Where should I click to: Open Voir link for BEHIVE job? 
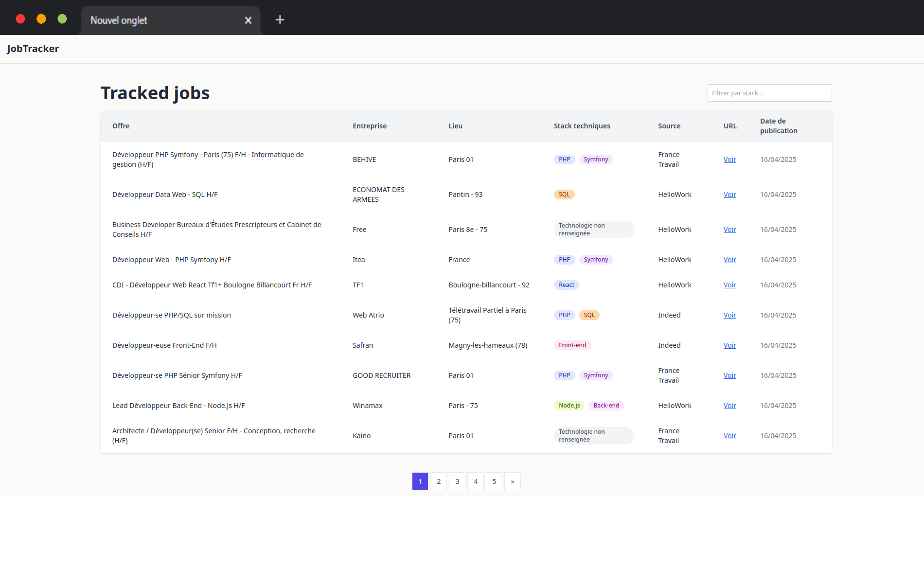tap(729, 160)
